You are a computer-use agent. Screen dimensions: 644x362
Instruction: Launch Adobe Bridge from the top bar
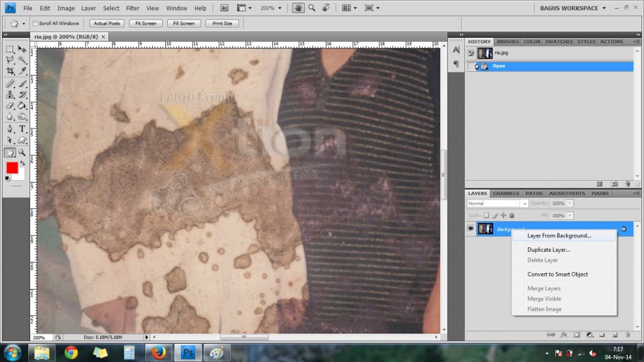225,8
